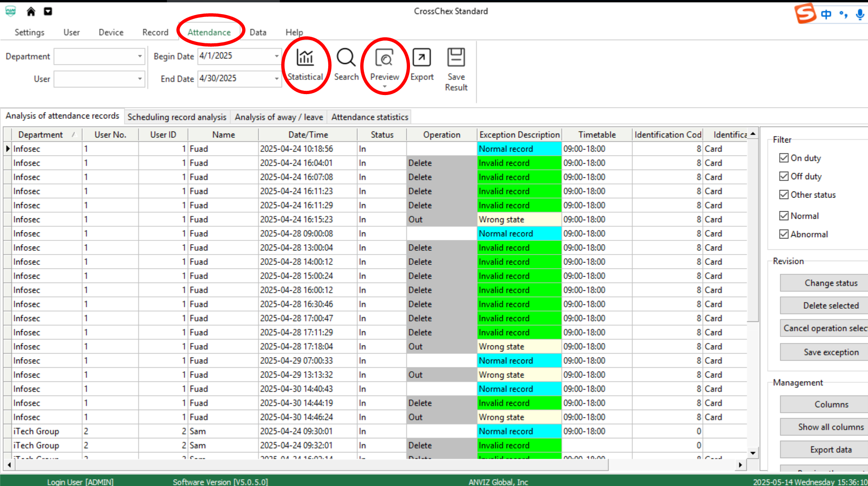Click the Columns button
This screenshot has width=868, height=486.
pyautogui.click(x=824, y=404)
